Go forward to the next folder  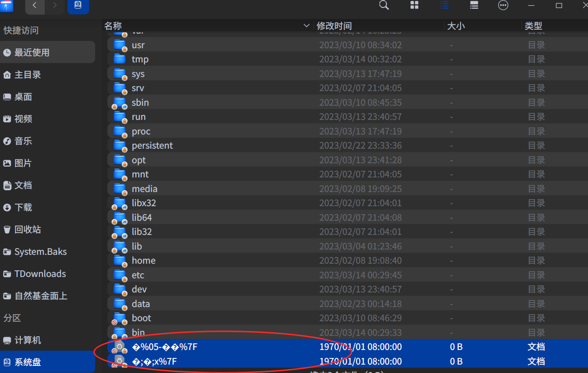(55, 6)
